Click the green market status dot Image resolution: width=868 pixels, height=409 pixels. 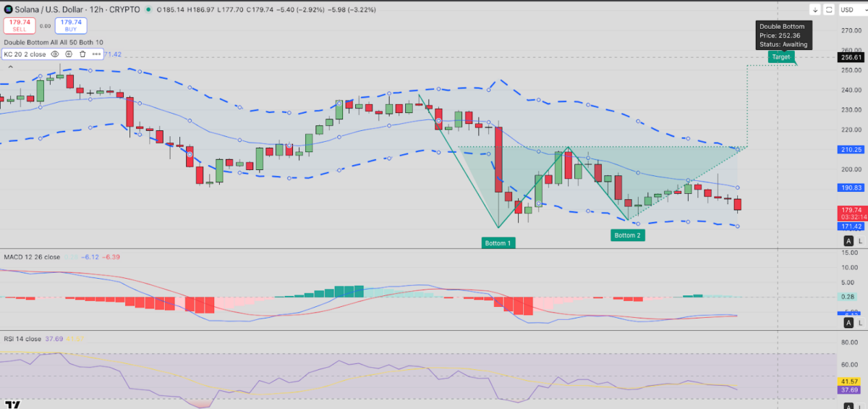click(148, 10)
